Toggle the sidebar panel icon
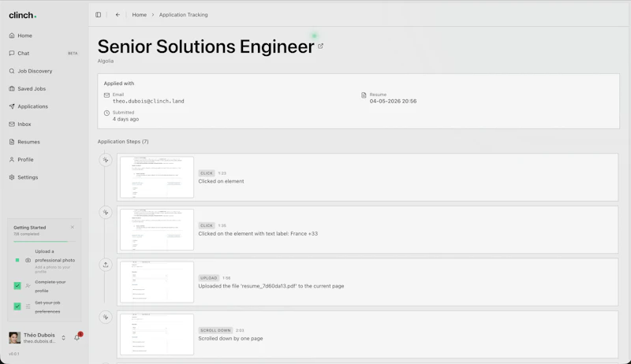 click(x=98, y=15)
